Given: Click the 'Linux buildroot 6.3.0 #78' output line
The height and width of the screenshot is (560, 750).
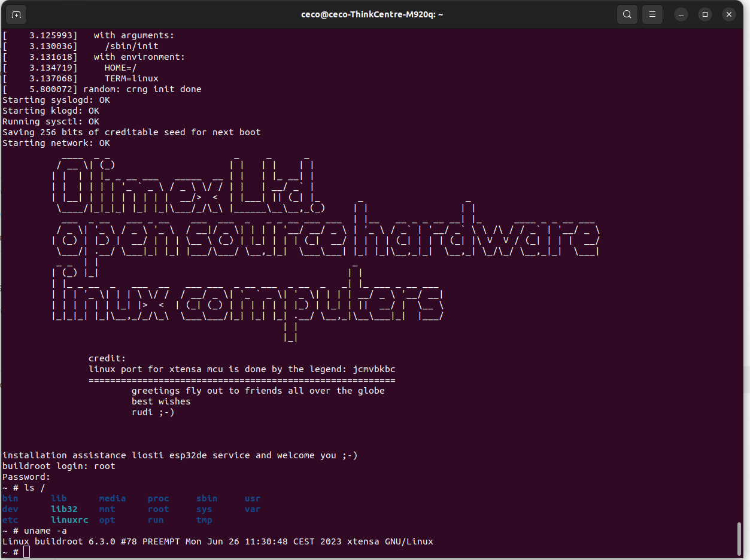Looking at the screenshot, I should click(218, 541).
